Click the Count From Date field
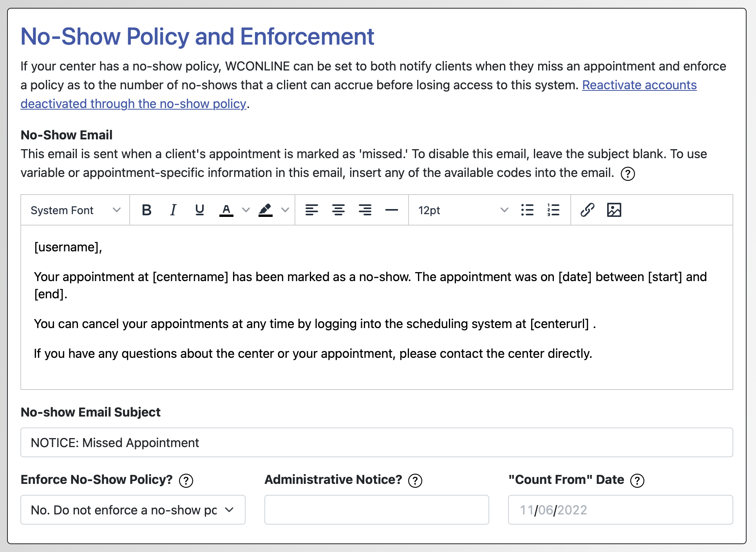This screenshot has width=756, height=552. pos(620,510)
